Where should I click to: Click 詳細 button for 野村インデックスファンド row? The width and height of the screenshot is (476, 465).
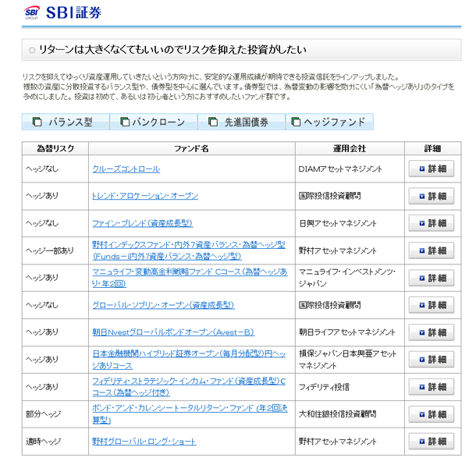(432, 250)
